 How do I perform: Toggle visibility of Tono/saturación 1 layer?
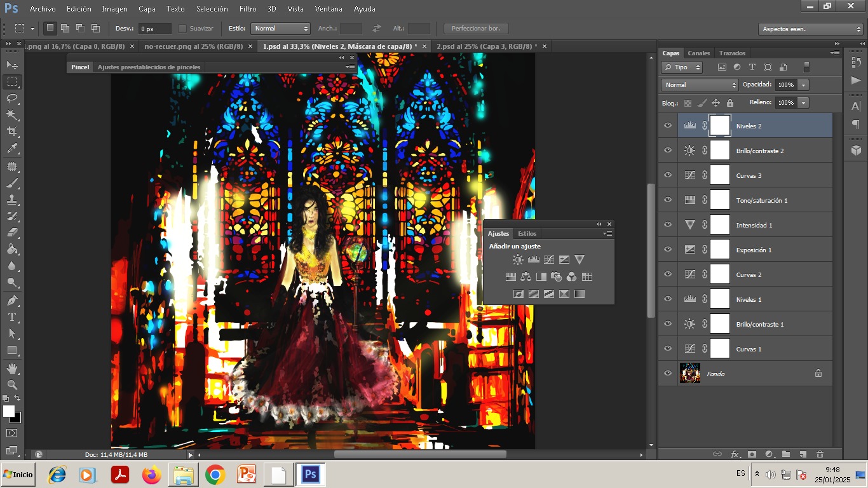click(x=668, y=200)
